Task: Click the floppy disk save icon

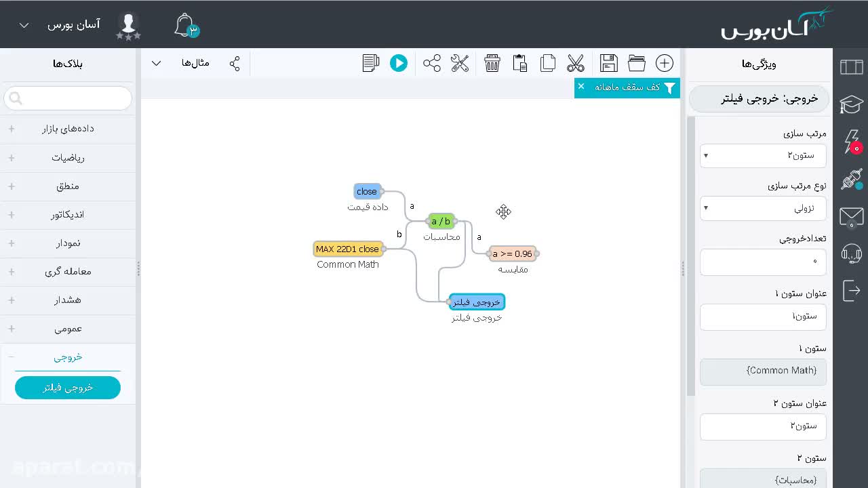Action: pyautogui.click(x=609, y=63)
